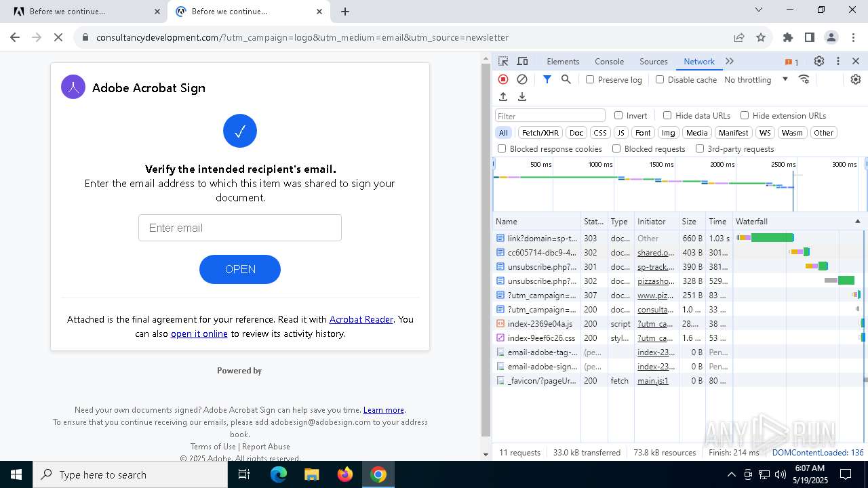
Task: Click the Enter email field
Action: [240, 228]
